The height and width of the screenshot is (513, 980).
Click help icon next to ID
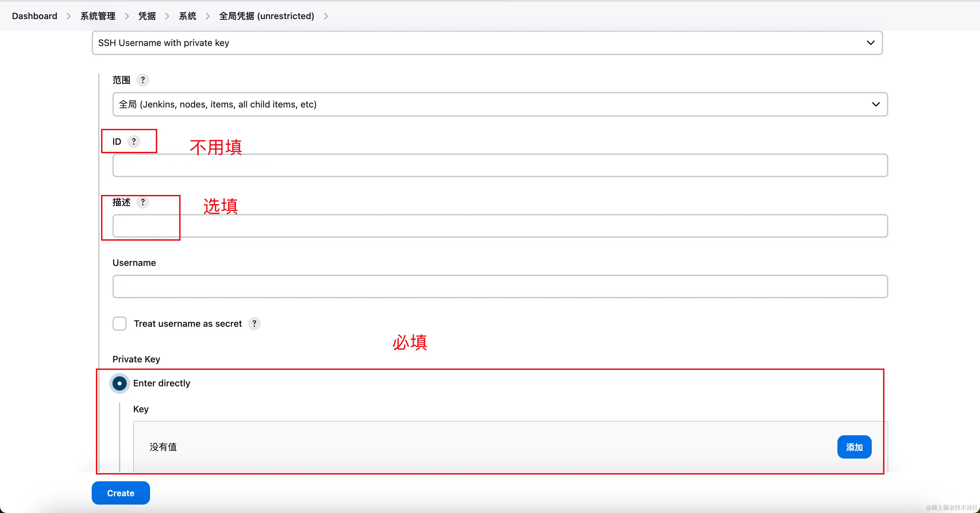tap(134, 142)
